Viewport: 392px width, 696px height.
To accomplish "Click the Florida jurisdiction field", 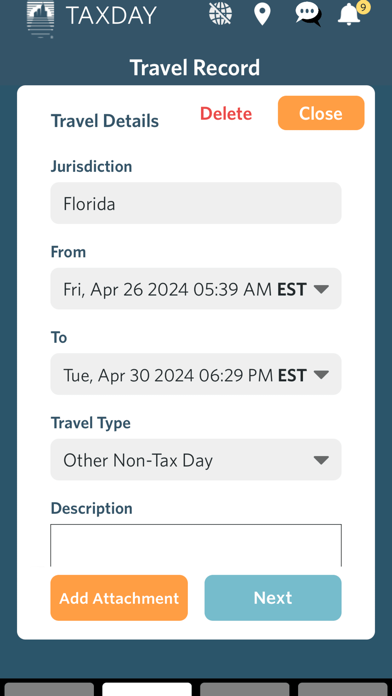I will [x=196, y=203].
